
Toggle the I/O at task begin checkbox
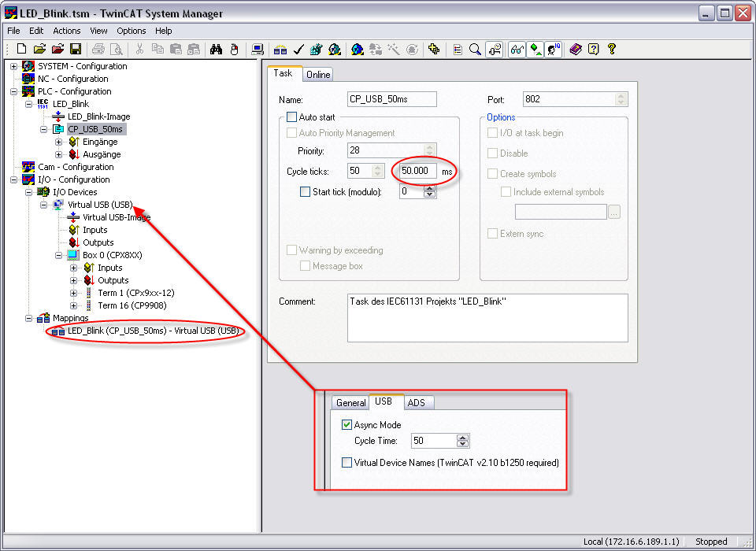(x=492, y=133)
